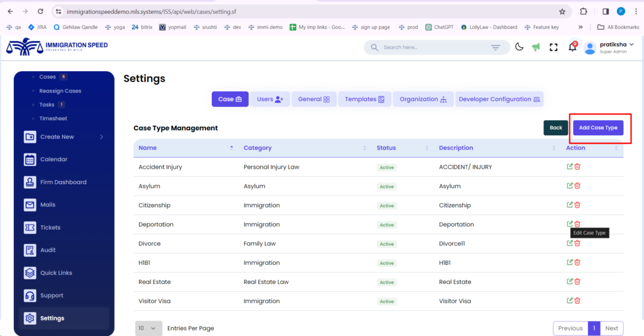Sort table by Description column
The image size is (644, 336).
[x=497, y=148]
